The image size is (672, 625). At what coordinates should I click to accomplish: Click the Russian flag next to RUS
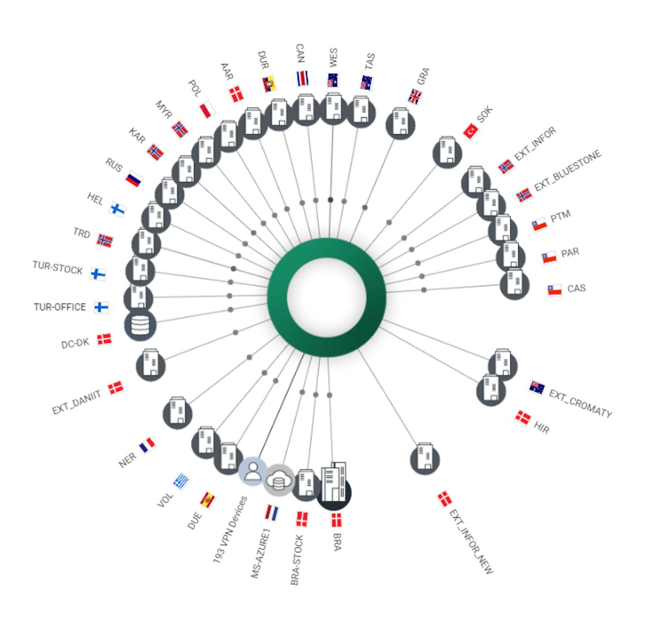coord(134,179)
